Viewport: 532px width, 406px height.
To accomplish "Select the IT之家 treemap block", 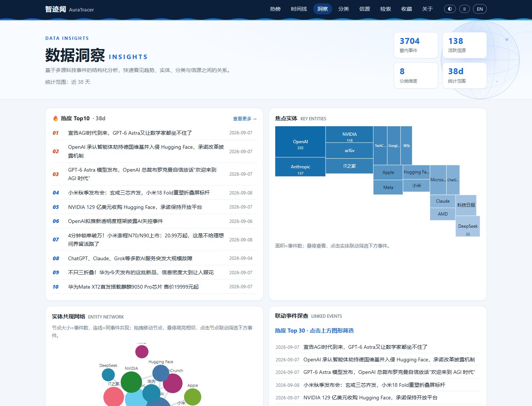I will (x=349, y=166).
